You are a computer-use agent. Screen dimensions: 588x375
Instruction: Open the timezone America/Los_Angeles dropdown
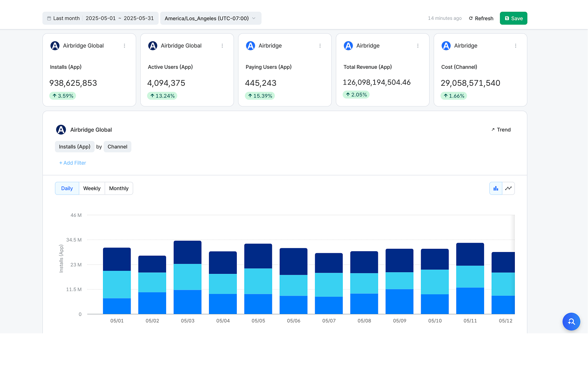pyautogui.click(x=211, y=18)
